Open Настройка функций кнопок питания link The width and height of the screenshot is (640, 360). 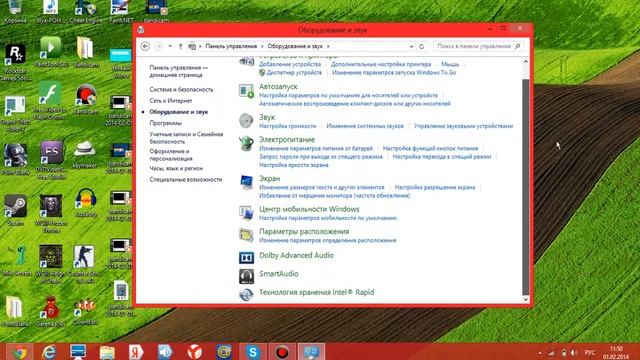[x=430, y=148]
